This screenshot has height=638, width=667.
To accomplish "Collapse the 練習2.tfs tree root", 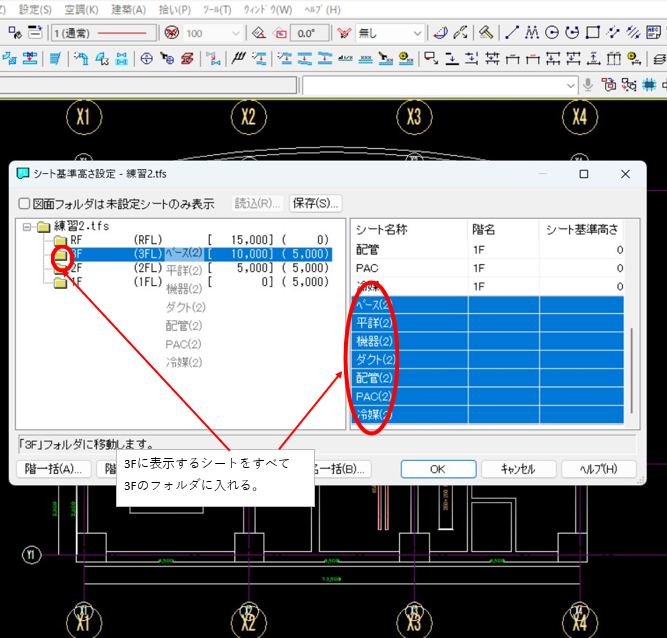I will coord(27,227).
